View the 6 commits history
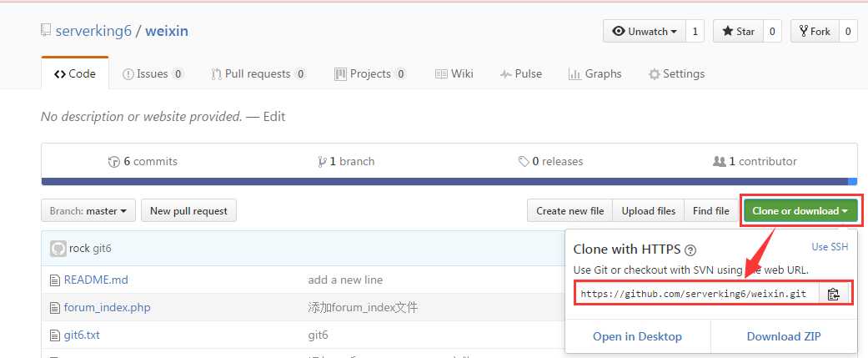Screen dimensions: 868x358 coord(143,161)
